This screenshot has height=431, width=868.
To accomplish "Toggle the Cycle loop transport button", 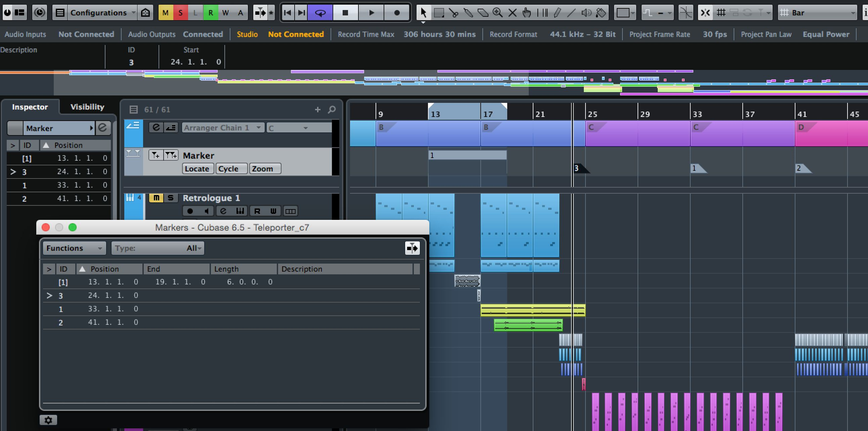I will click(320, 13).
